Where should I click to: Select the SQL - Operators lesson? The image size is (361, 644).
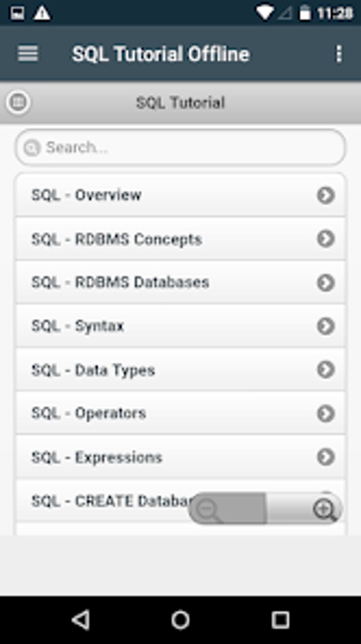pyautogui.click(x=89, y=414)
